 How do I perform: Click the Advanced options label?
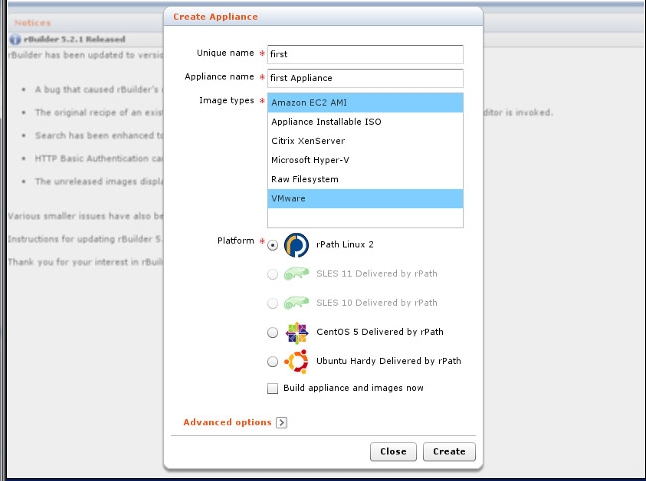pos(227,422)
